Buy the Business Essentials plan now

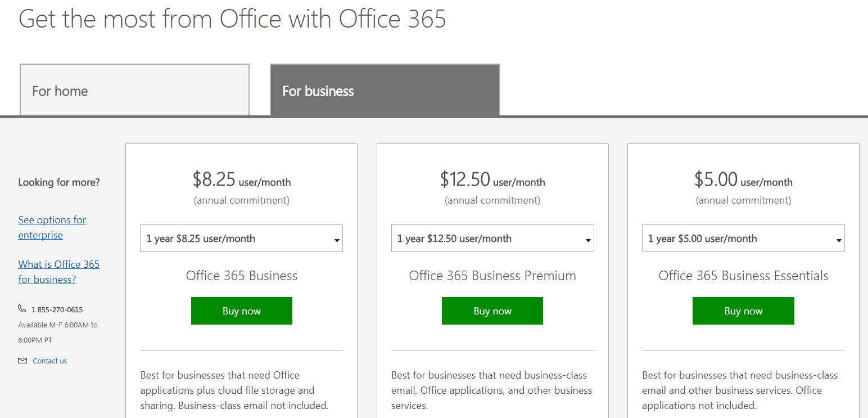[743, 311]
